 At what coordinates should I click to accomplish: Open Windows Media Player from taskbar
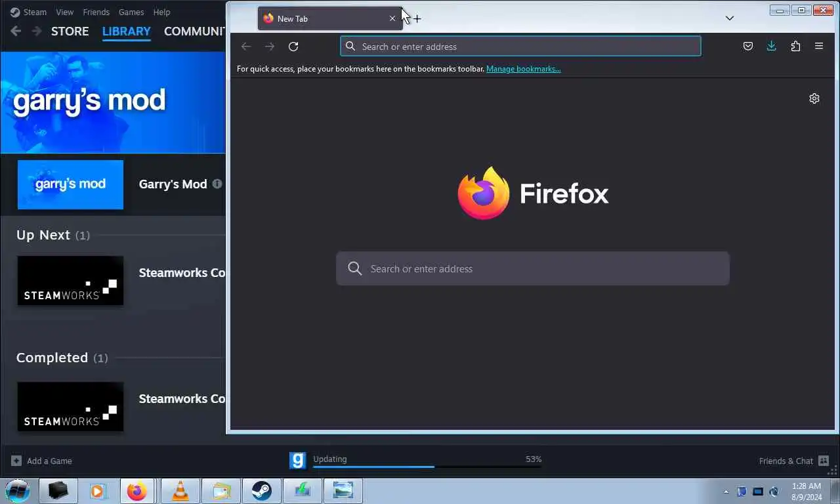tap(98, 490)
